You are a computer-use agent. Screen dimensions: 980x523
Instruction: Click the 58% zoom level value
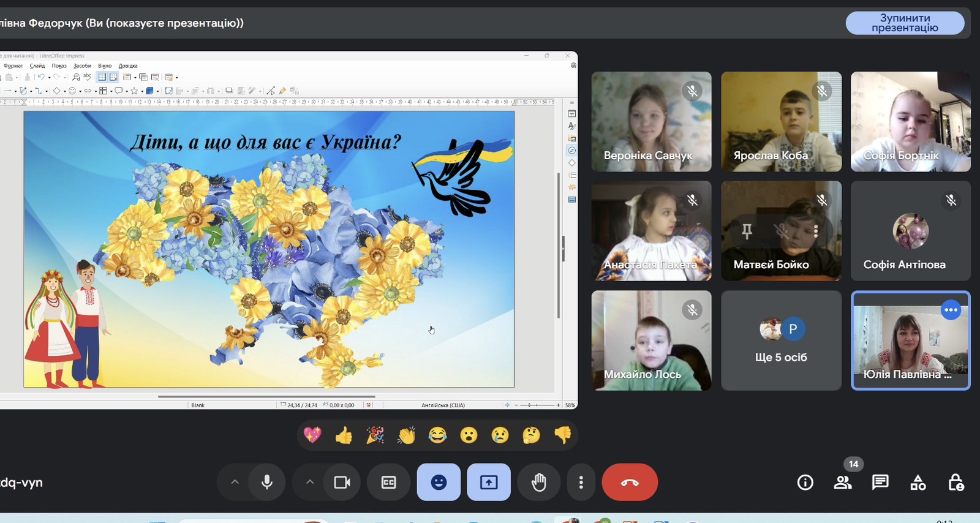(x=570, y=405)
